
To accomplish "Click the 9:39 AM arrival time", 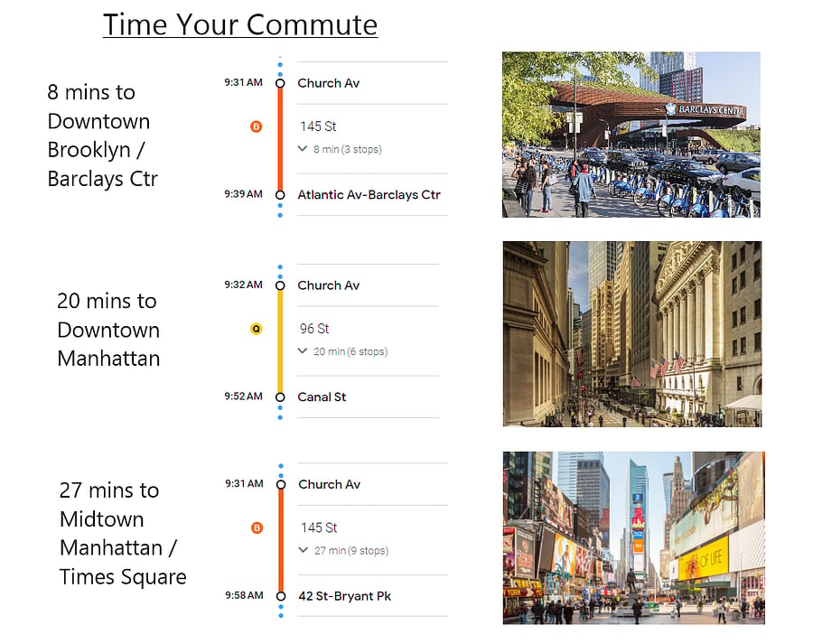I will [x=243, y=194].
